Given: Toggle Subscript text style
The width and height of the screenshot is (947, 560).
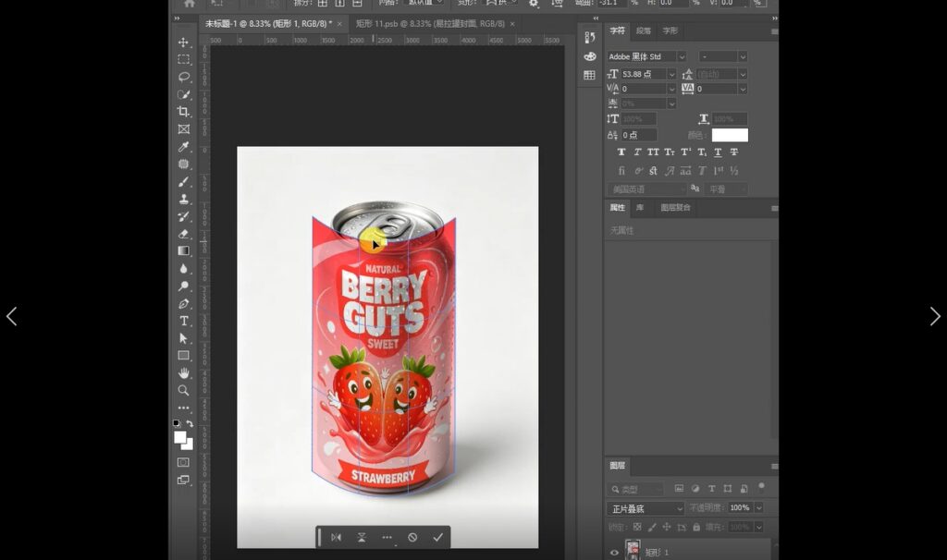Looking at the screenshot, I should point(702,152).
